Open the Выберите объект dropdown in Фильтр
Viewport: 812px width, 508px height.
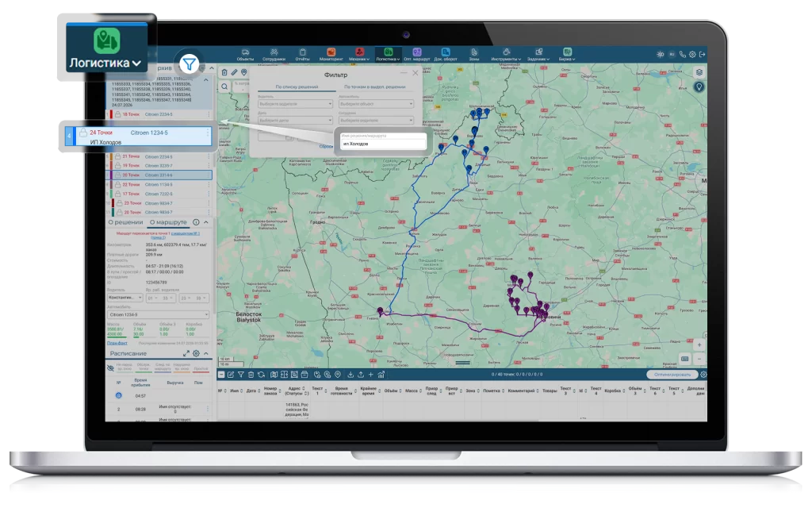click(x=376, y=104)
